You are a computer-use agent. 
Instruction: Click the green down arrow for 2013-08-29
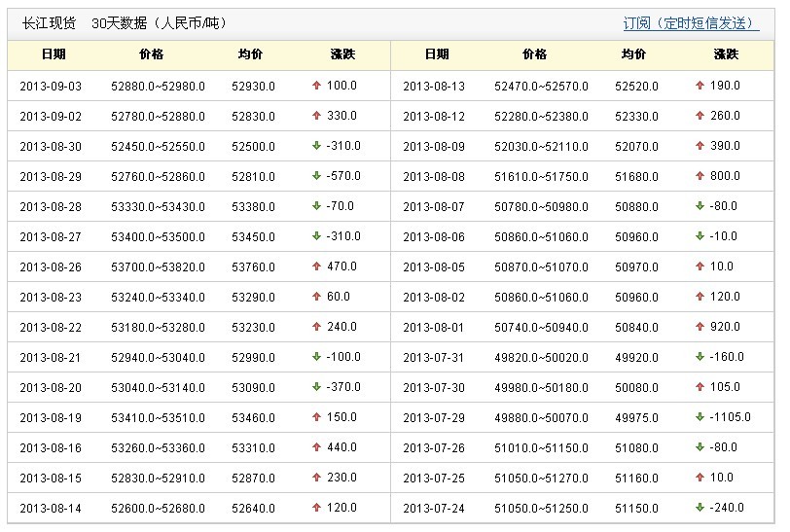pyautogui.click(x=316, y=176)
